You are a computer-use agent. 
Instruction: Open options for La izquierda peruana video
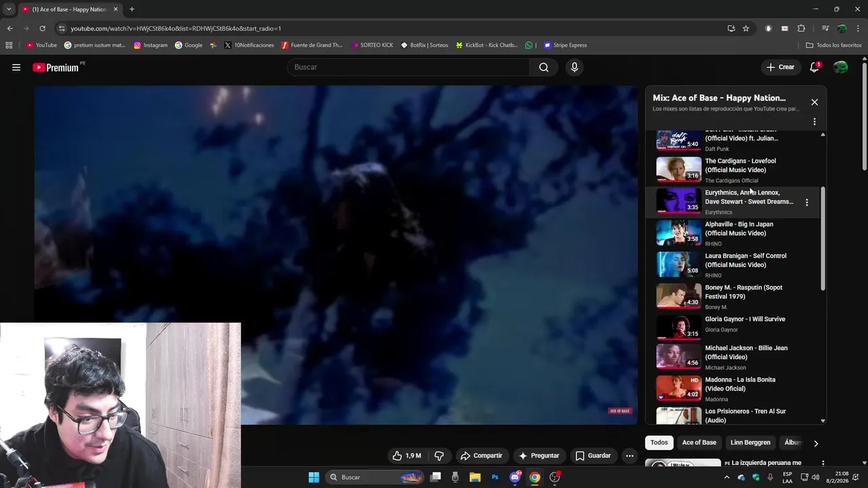click(823, 464)
